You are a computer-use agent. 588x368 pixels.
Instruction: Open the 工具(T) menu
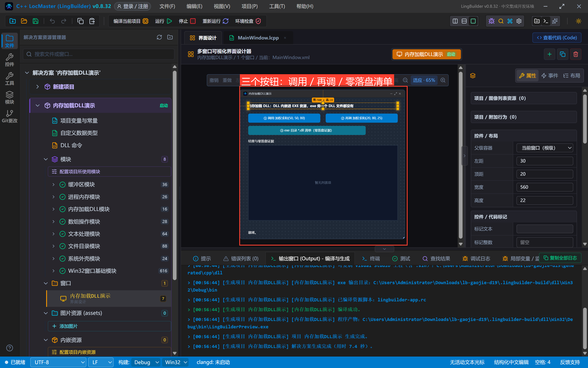[277, 6]
